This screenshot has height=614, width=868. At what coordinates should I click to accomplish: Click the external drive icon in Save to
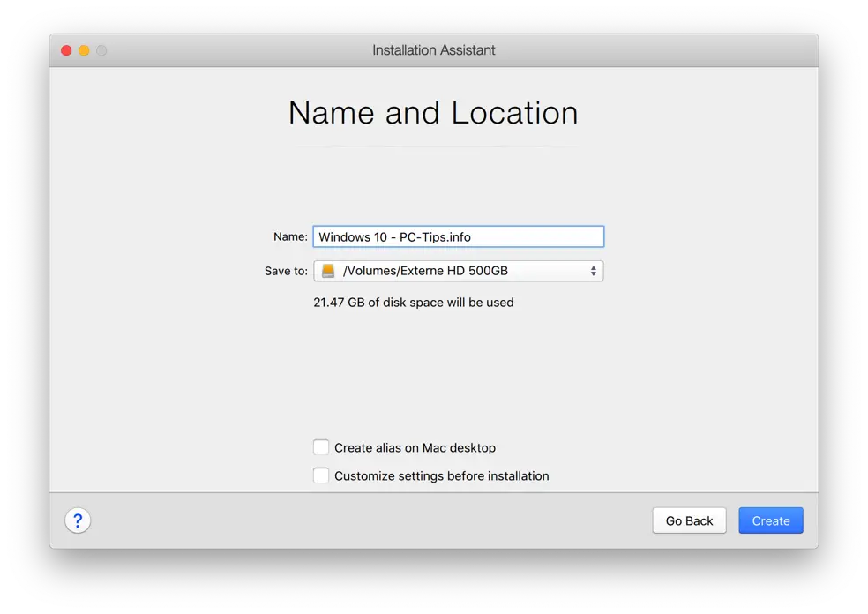[328, 271]
